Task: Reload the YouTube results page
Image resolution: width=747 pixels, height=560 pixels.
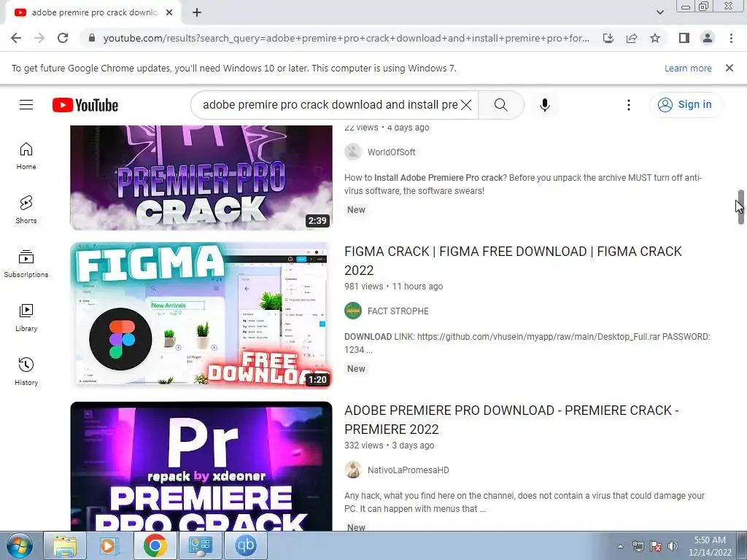Action: pyautogui.click(x=63, y=38)
